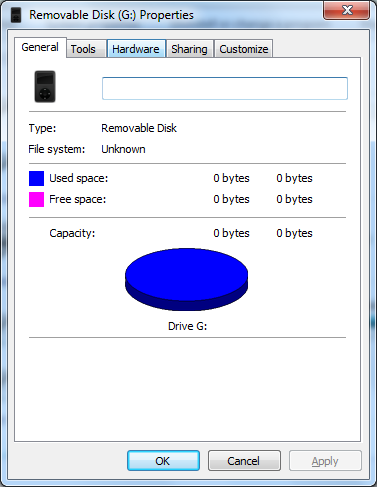This screenshot has width=378, height=489.
Task: Click the iPod drive icon in General tab
Action: point(45,86)
